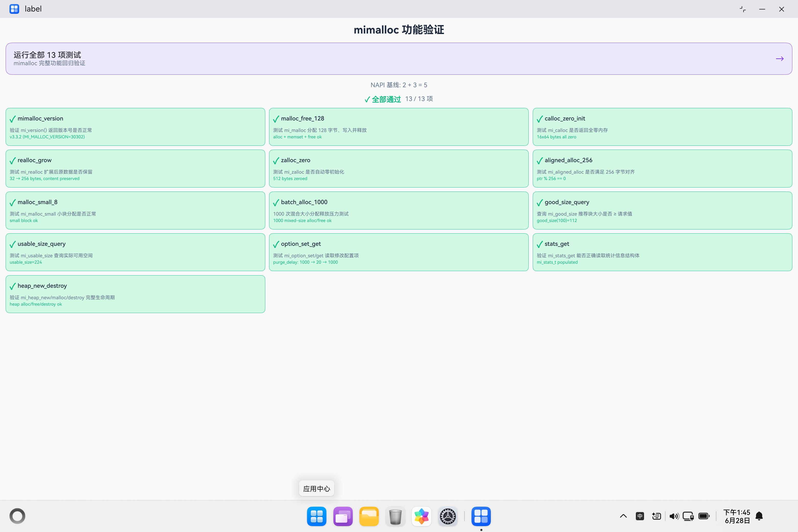Select the 'ptr % 256 == 0' result
Viewport: 798px width, 532px height.
(551, 179)
